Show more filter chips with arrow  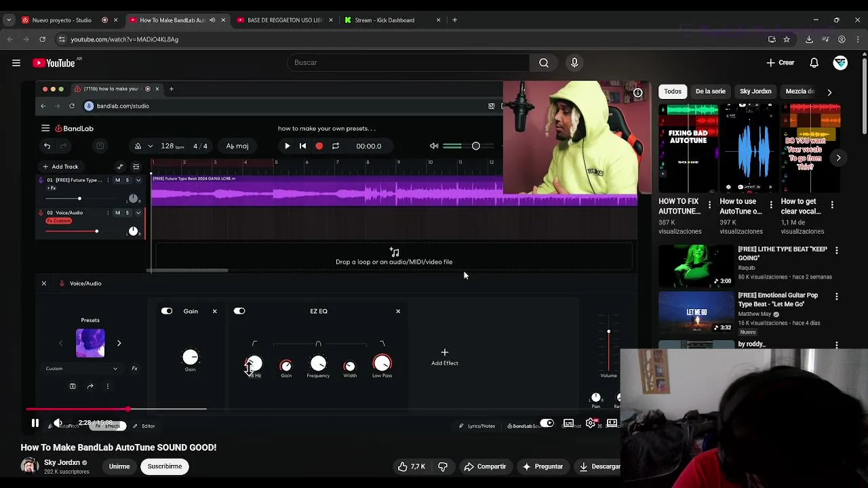click(829, 92)
